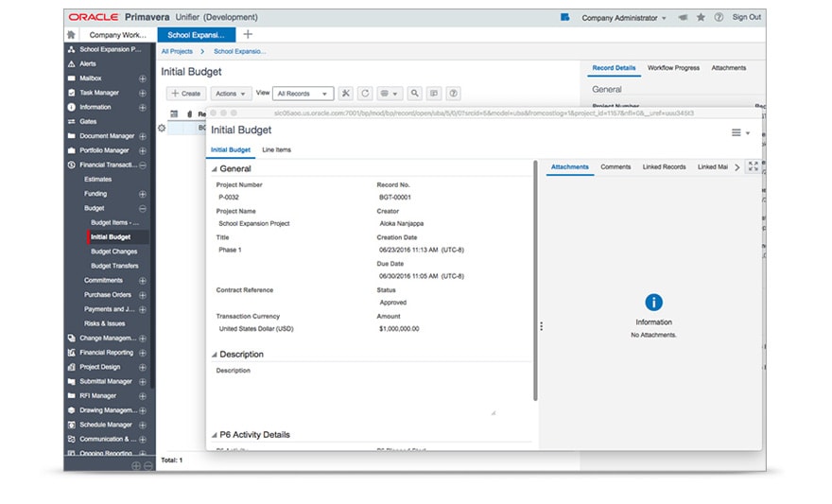Click the blue Information icon
Viewport: 832px width, 504px height.
[653, 303]
